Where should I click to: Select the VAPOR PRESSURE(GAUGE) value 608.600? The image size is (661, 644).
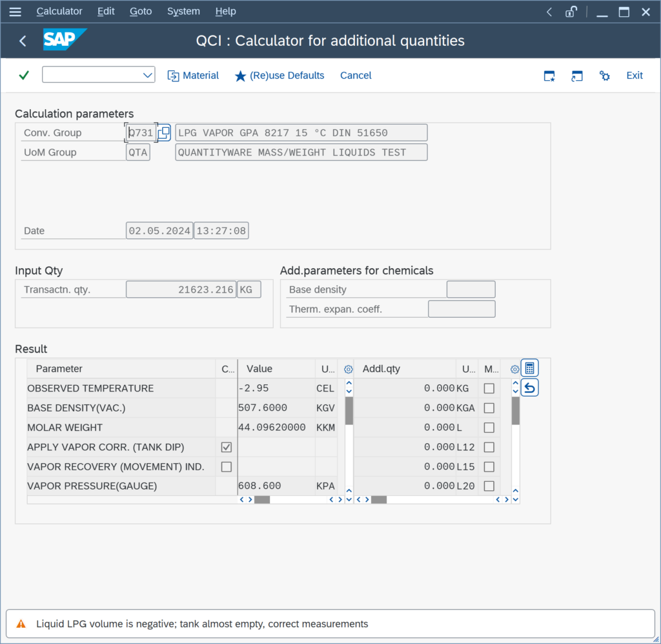(276, 486)
